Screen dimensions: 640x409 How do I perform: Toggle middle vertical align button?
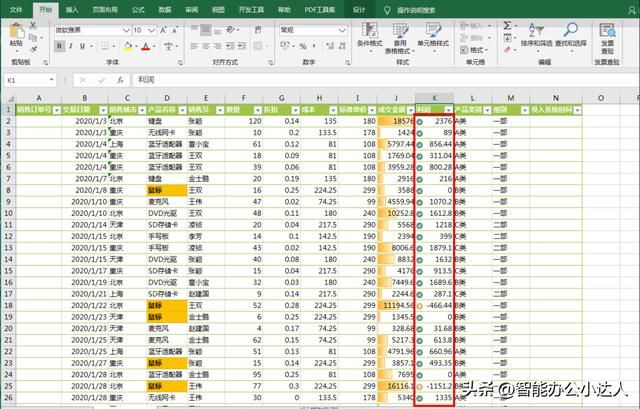pyautogui.click(x=206, y=29)
